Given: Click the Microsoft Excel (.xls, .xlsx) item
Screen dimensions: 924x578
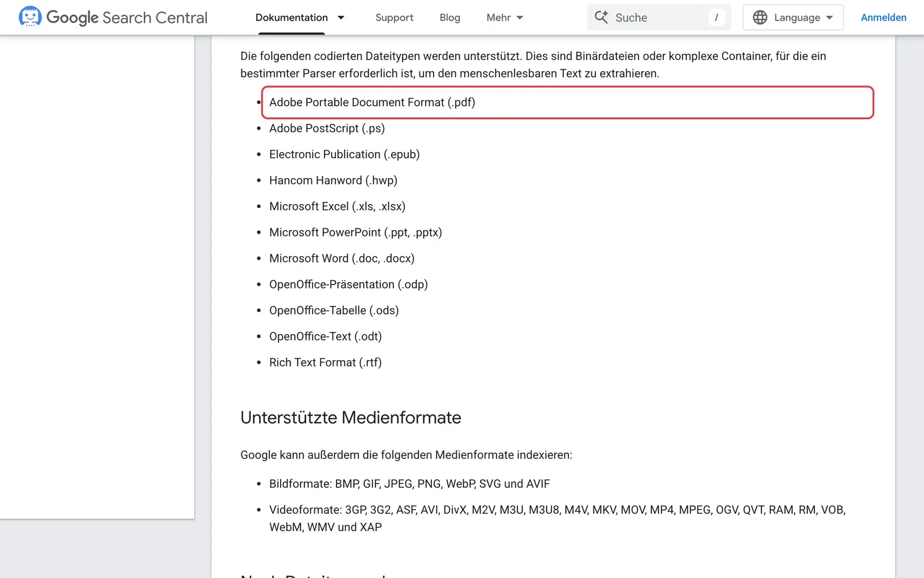Looking at the screenshot, I should 337,206.
